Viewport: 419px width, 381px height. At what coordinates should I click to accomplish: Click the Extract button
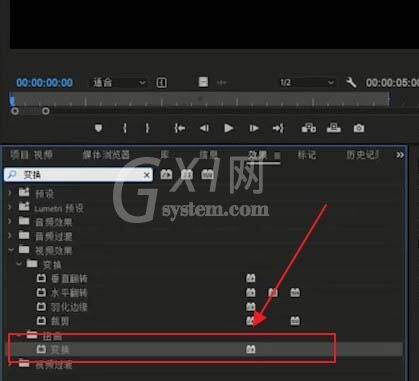tap(334, 128)
